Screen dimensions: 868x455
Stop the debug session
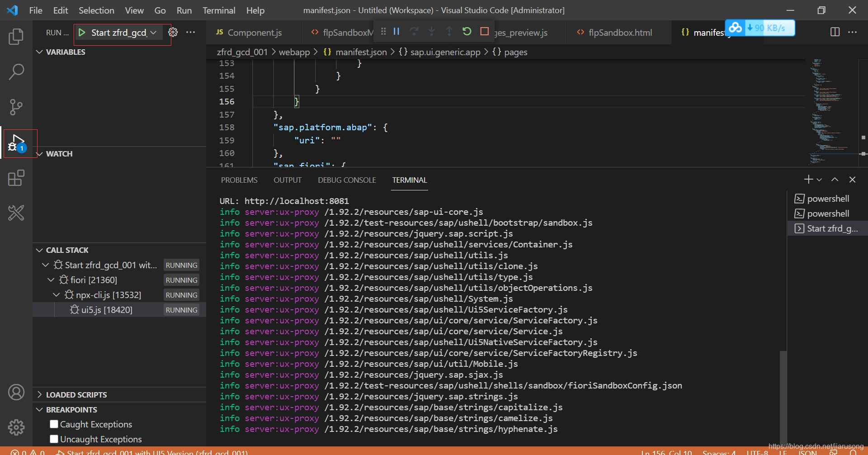(485, 31)
